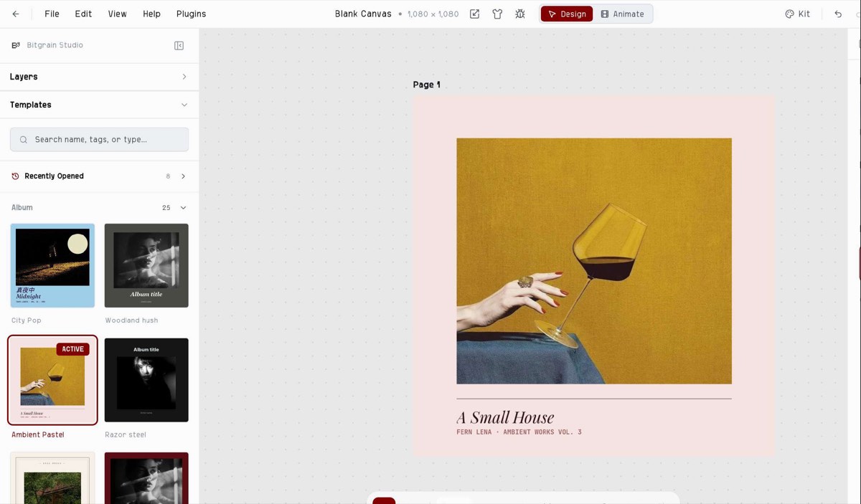Click the Recently Opened count 8

point(168,176)
